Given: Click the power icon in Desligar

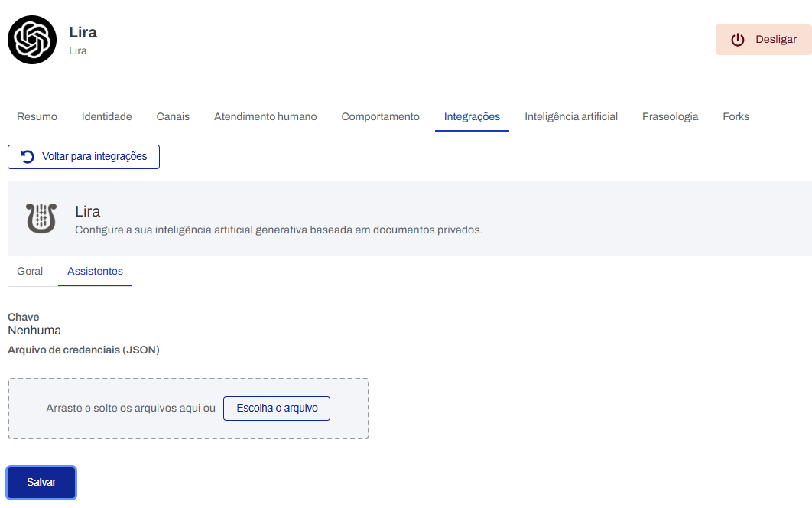Looking at the screenshot, I should (737, 40).
